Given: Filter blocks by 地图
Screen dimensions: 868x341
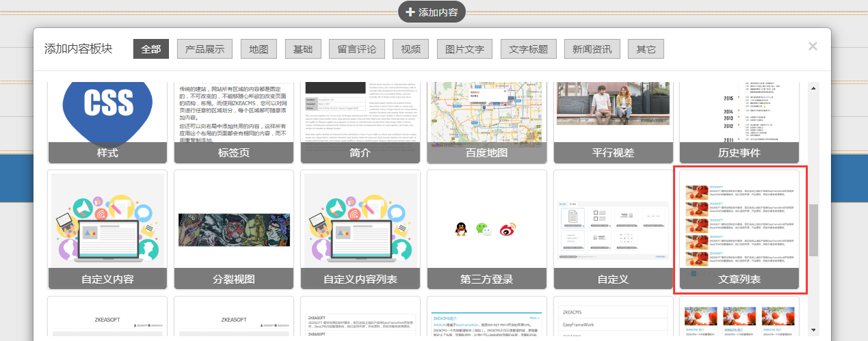Looking at the screenshot, I should (259, 49).
